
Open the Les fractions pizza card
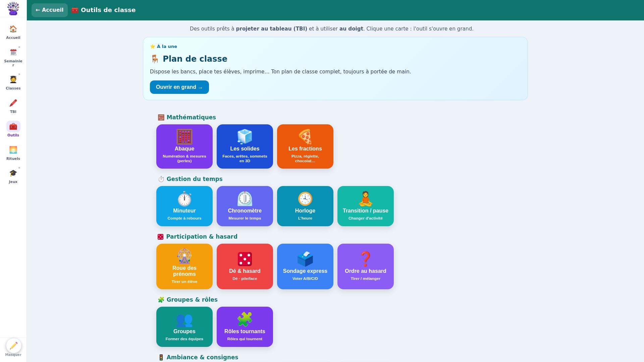coord(305,146)
